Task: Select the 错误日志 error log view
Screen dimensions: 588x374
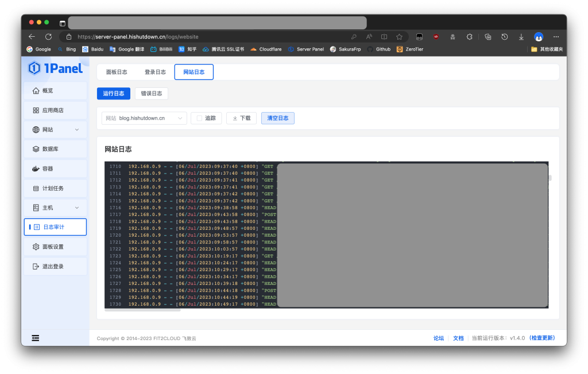Action: pyautogui.click(x=152, y=94)
